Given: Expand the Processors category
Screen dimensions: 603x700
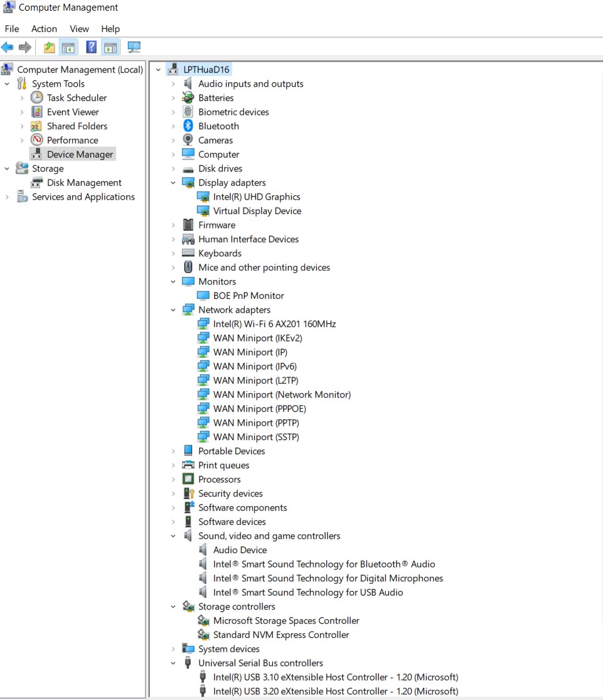Looking at the screenshot, I should pyautogui.click(x=173, y=480).
